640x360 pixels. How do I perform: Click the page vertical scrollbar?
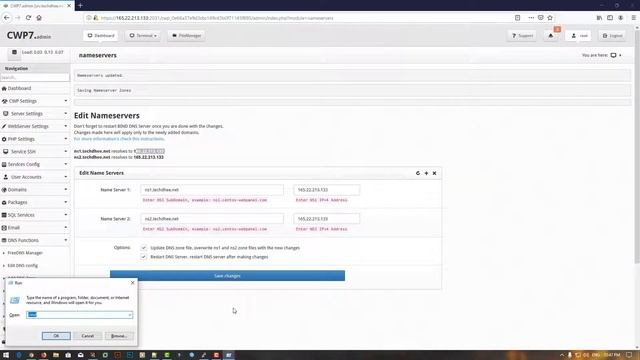click(637, 147)
